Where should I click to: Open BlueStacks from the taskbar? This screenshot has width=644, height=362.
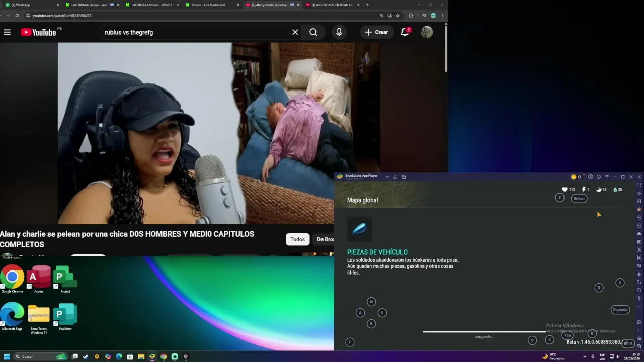152,356
